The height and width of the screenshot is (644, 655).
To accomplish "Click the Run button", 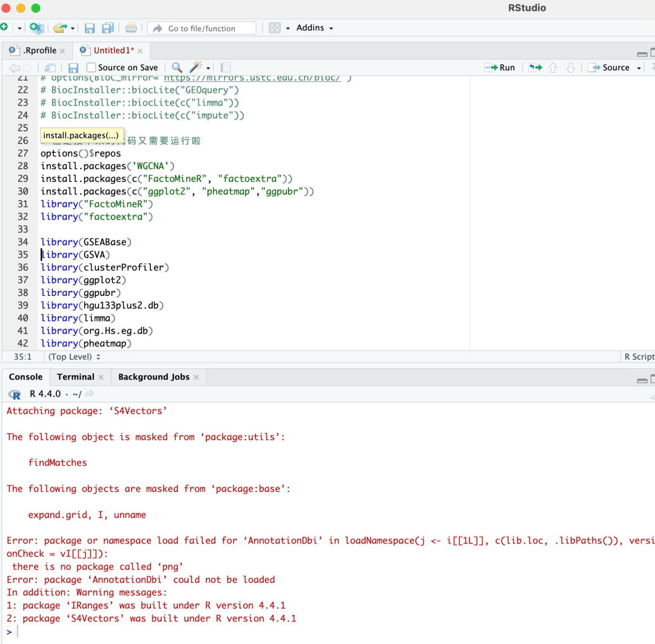I will click(x=500, y=67).
